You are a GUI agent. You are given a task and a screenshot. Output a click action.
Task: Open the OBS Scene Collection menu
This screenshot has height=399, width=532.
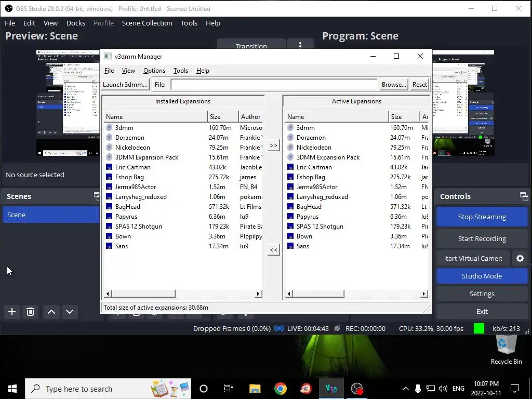pos(147,23)
